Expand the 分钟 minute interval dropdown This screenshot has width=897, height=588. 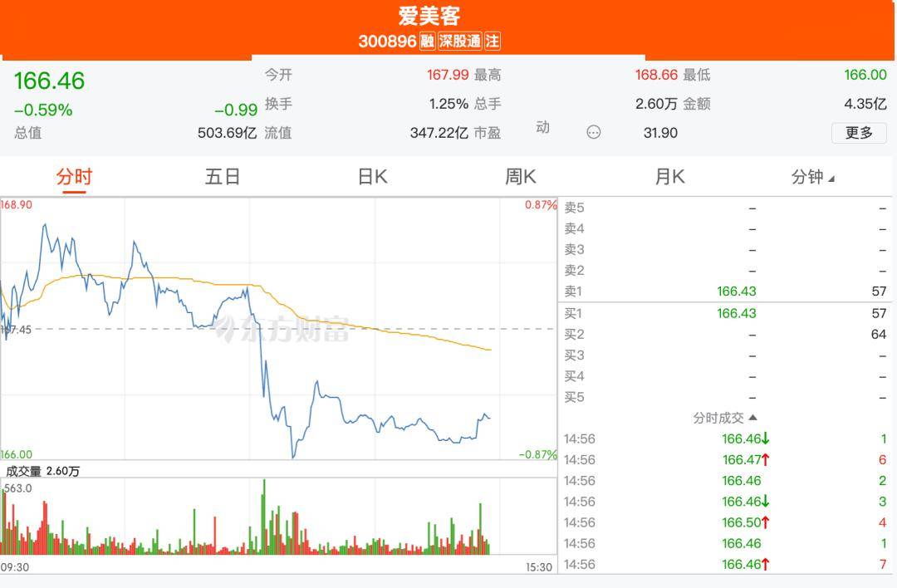click(x=812, y=177)
